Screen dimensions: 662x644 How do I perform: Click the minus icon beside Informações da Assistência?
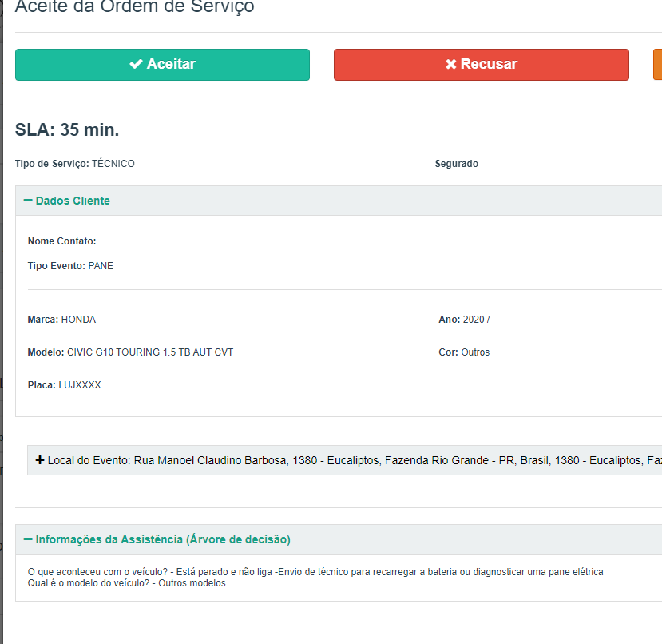(x=28, y=539)
